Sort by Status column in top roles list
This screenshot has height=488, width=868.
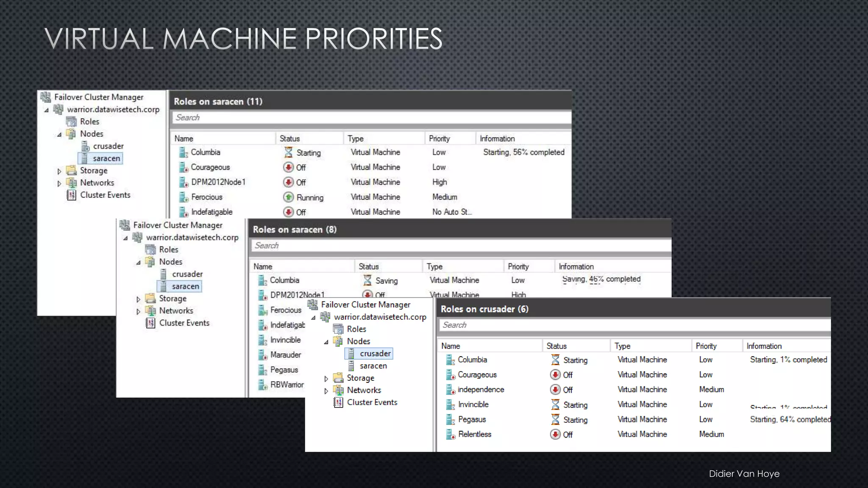(x=289, y=139)
